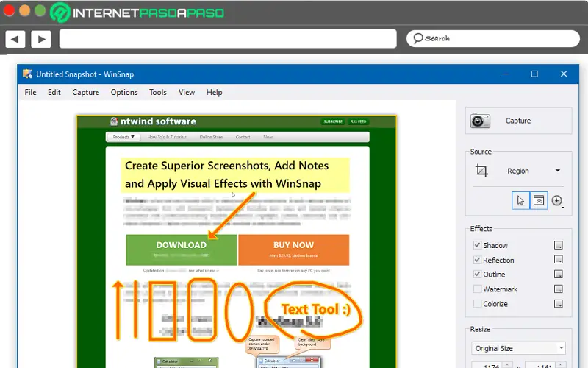Open the Edit menu
The image size is (588, 368).
[x=54, y=93]
